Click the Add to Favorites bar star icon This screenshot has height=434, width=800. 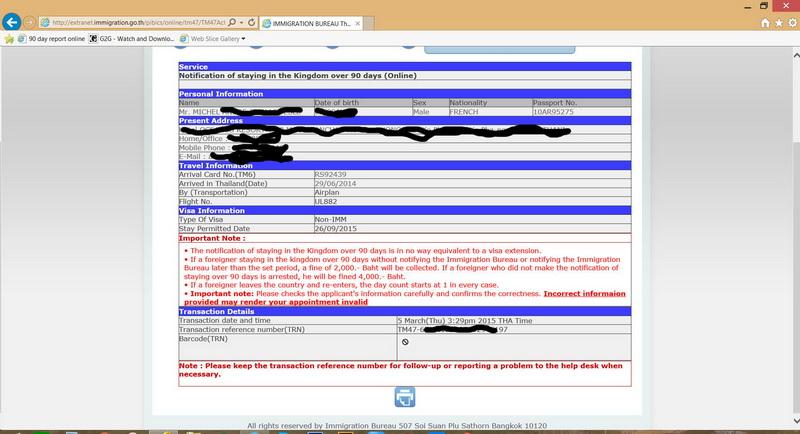[10, 39]
